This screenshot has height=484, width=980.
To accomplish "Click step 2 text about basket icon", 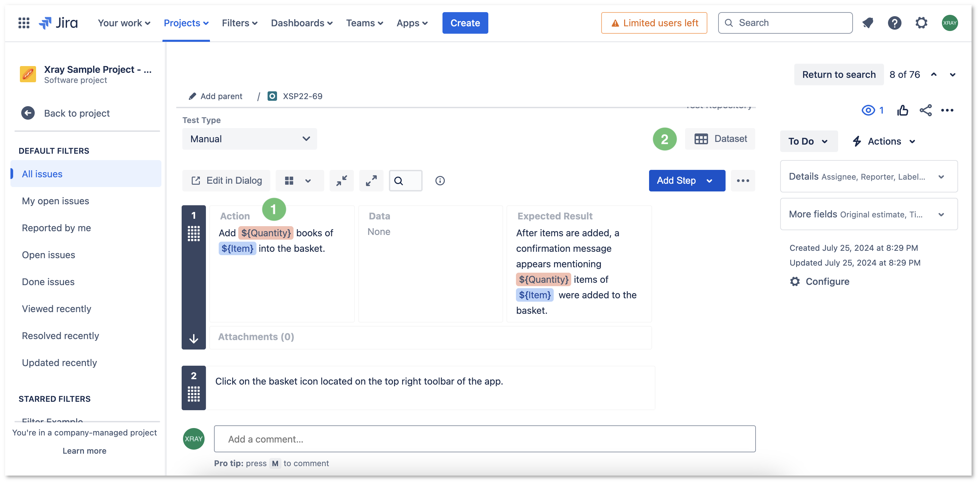I will coord(359,381).
